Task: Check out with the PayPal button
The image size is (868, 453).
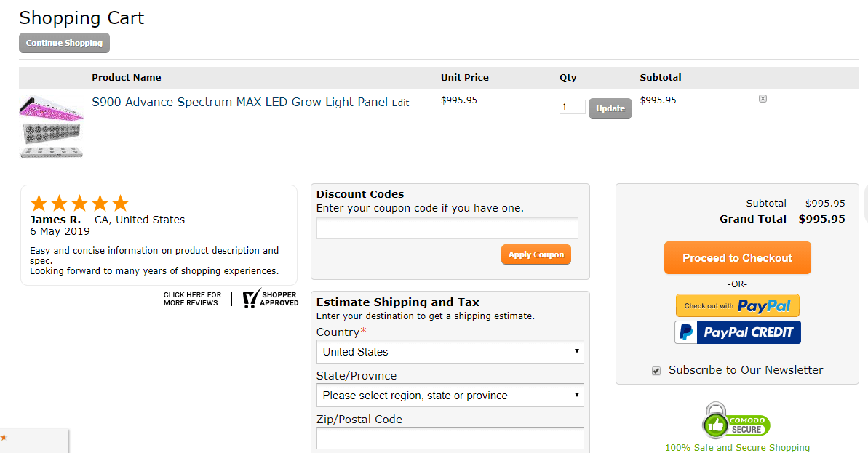Action: 737,305
